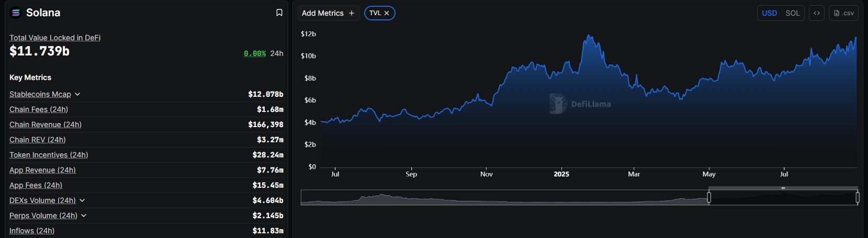868x238 pixels.
Task: Click the Solana logo icon
Action: (x=16, y=13)
